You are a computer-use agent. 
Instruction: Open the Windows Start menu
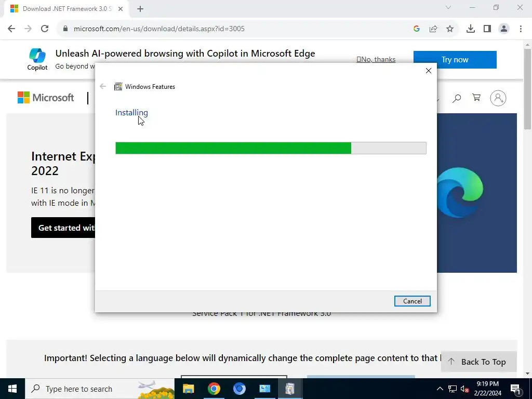tap(12, 389)
